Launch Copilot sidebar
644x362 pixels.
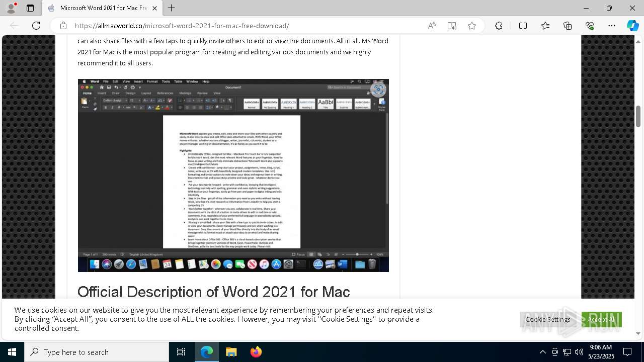point(632,26)
